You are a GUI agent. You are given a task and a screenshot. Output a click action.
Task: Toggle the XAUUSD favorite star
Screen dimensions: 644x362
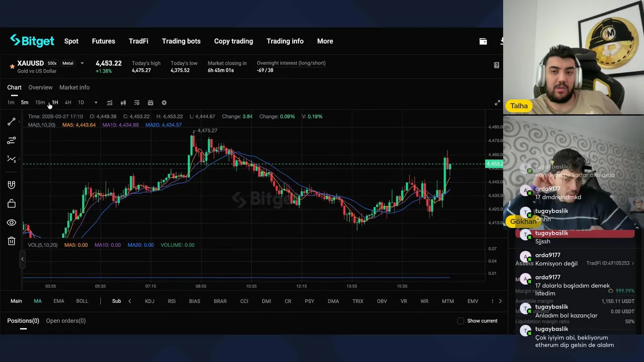click(x=12, y=66)
